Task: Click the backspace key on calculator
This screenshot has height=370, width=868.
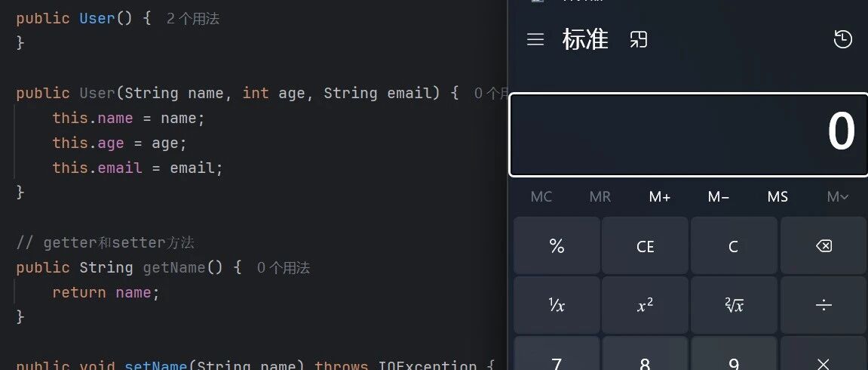Action: [824, 245]
